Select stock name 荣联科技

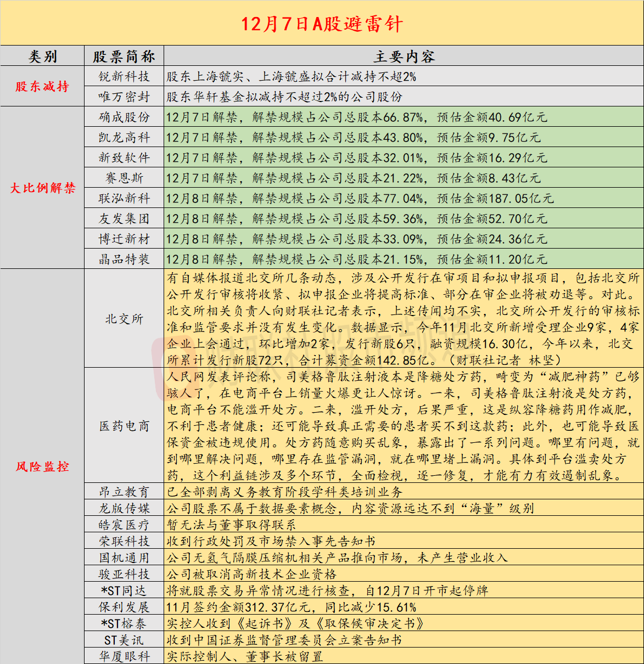[124, 541]
